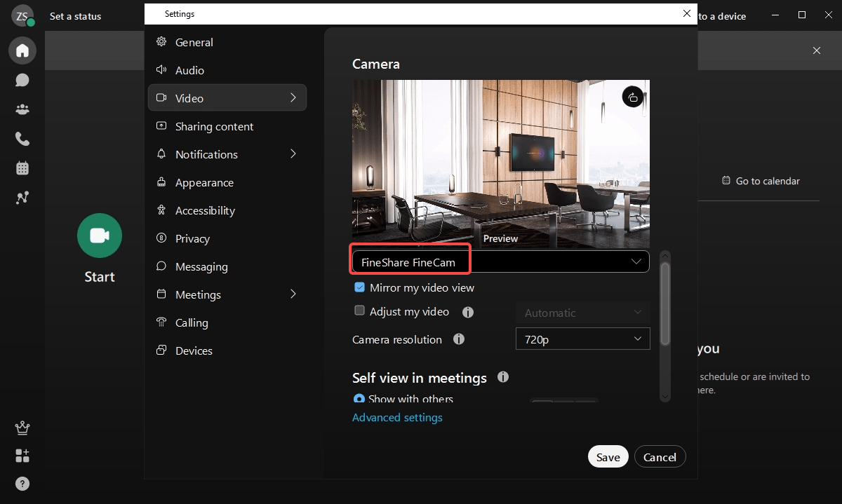Open Advanced settings link
This screenshot has height=504, width=842.
[x=397, y=417]
